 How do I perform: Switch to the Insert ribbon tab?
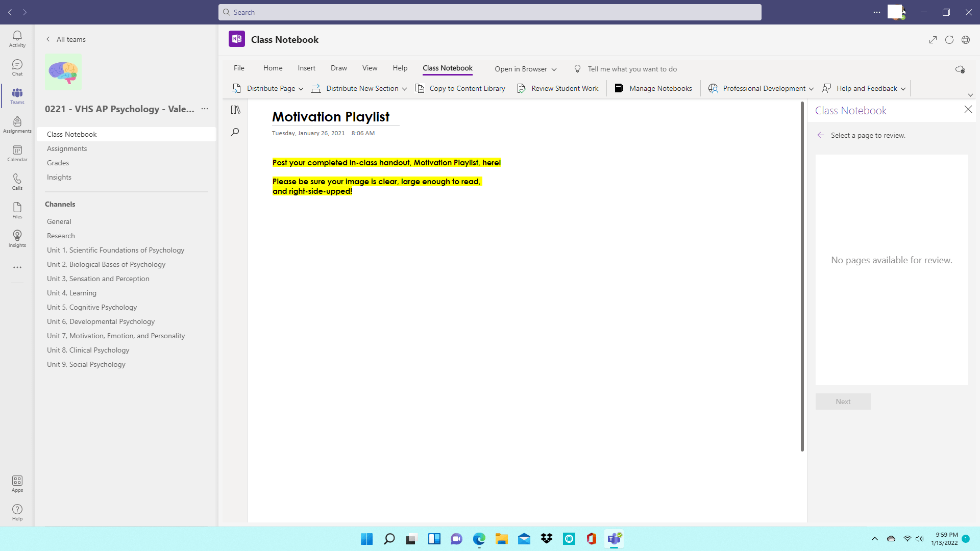pos(307,68)
